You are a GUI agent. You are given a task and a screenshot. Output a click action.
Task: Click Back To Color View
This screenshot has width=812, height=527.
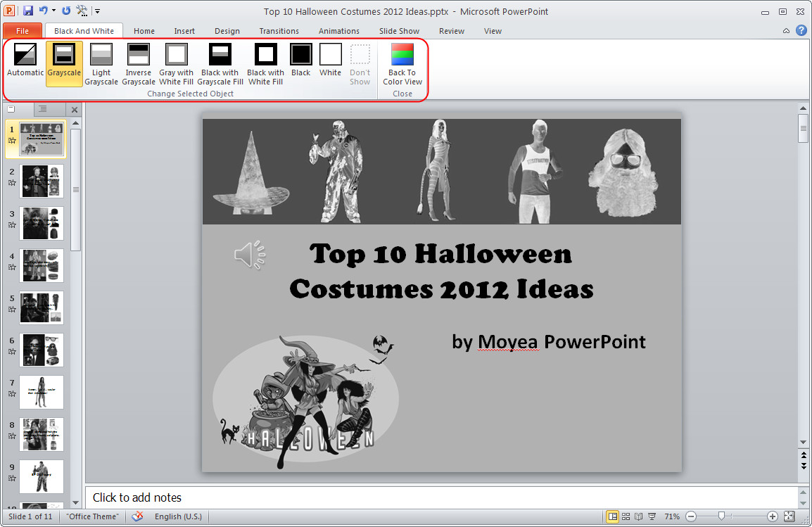tap(402, 63)
